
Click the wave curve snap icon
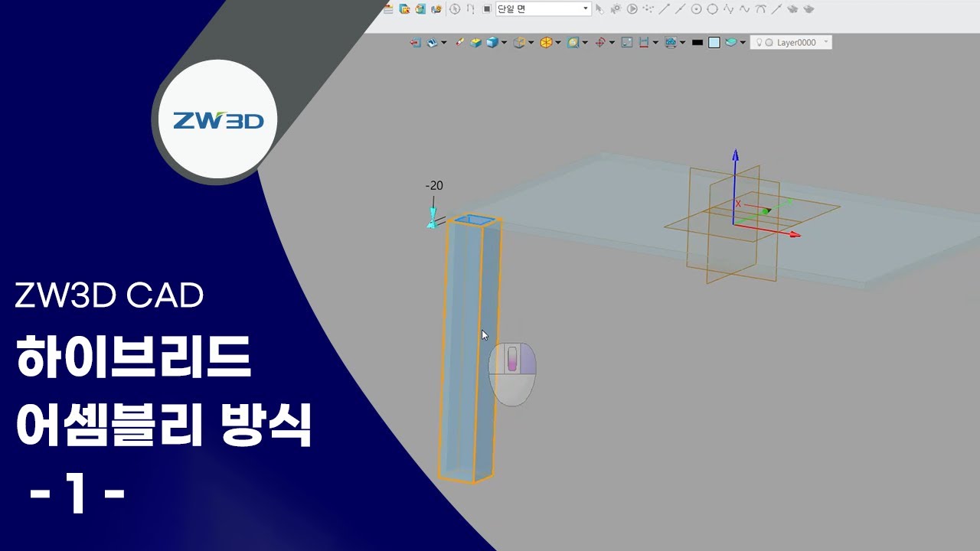click(x=744, y=9)
